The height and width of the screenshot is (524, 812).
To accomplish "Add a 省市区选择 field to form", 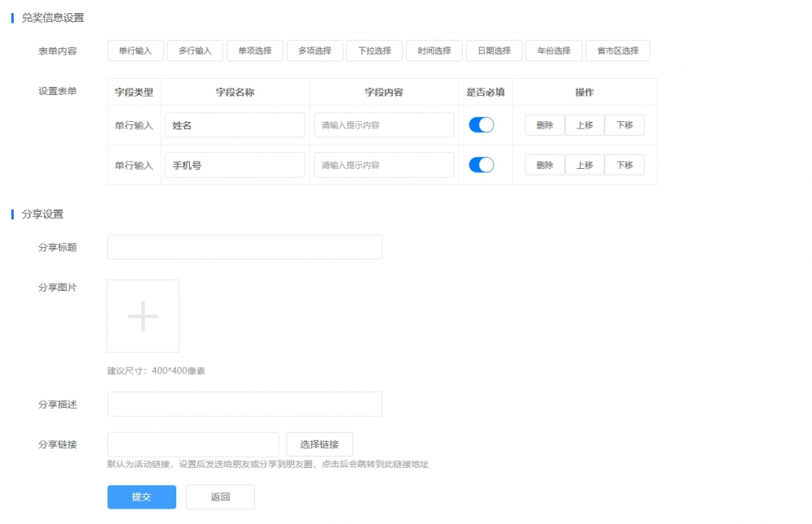I will pyautogui.click(x=618, y=50).
